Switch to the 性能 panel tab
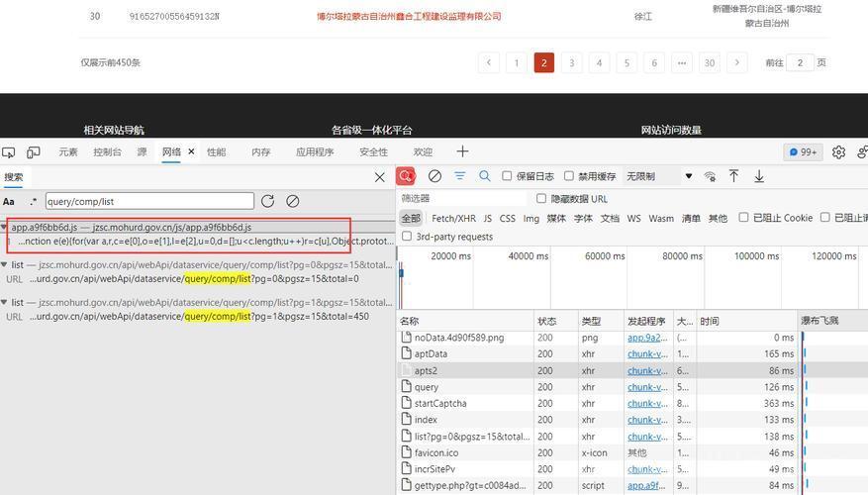 pos(216,151)
